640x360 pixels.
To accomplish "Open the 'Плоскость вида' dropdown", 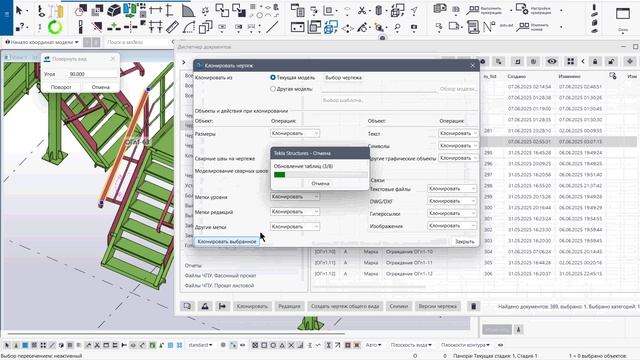I will click(411, 345).
